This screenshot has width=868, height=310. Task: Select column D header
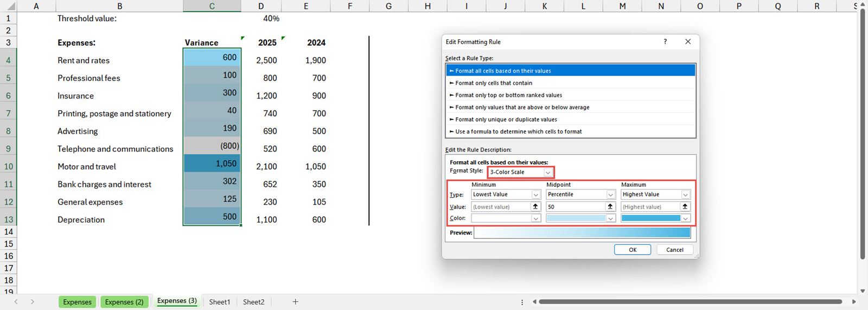(261, 6)
